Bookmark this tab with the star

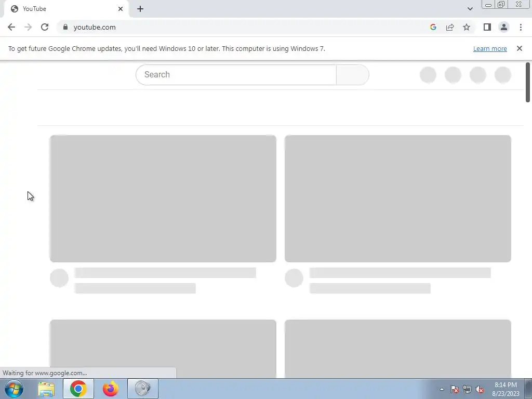(467, 27)
